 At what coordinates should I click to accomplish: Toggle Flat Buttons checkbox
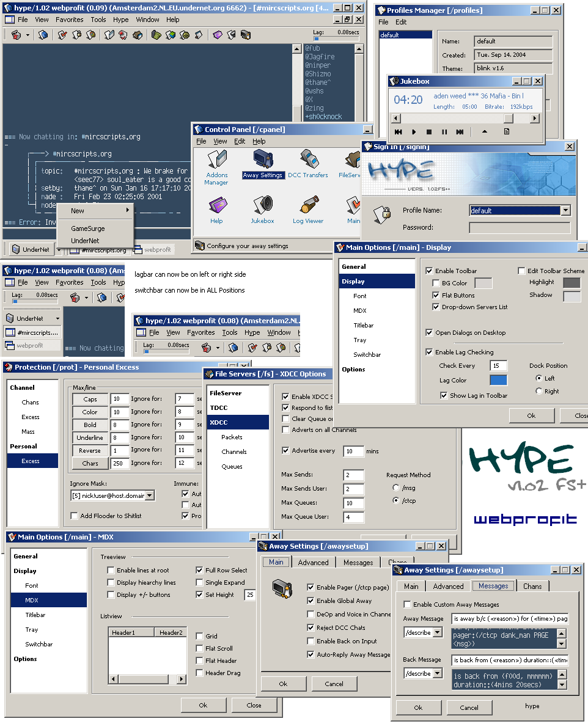pyautogui.click(x=435, y=295)
